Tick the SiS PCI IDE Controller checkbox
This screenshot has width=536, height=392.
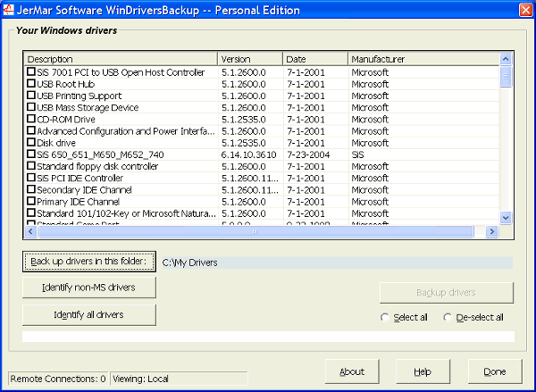(x=31, y=178)
